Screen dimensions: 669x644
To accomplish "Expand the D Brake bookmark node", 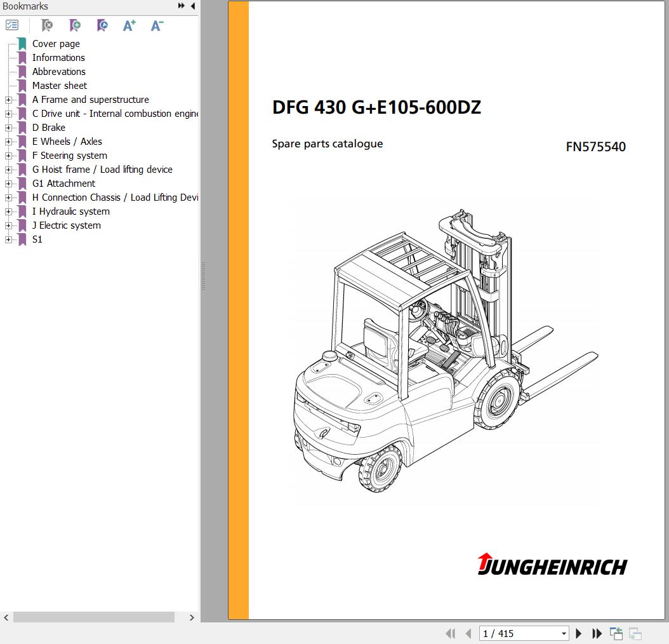I will 8,128.
